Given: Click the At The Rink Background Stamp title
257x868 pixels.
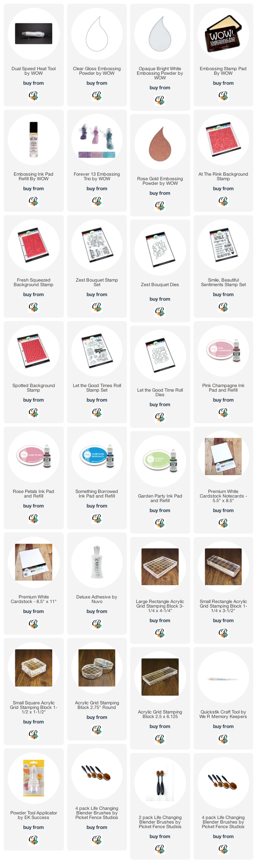Looking at the screenshot, I should [x=223, y=177].
